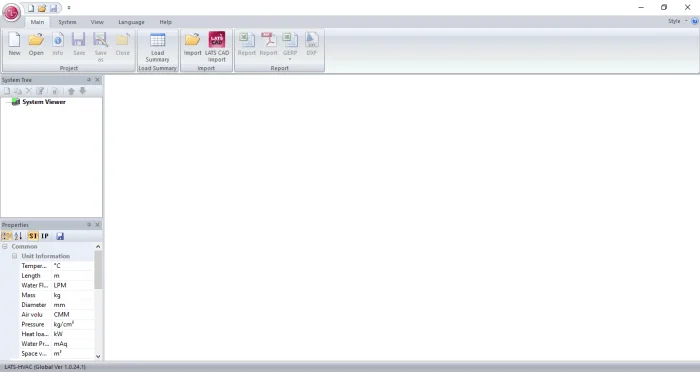Close the Properties panel
The width and height of the screenshot is (700, 372).
[98, 225]
